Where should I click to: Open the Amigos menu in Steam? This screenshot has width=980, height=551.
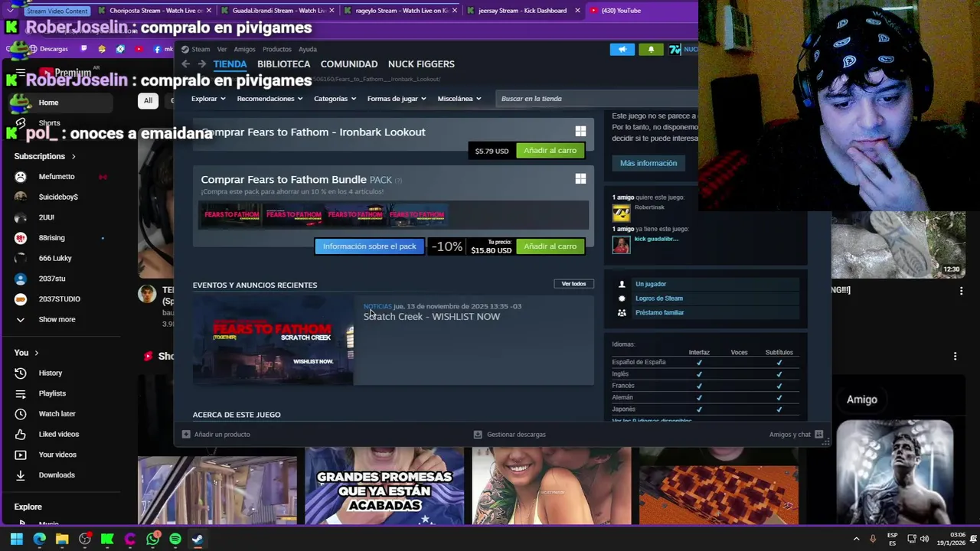tap(244, 49)
